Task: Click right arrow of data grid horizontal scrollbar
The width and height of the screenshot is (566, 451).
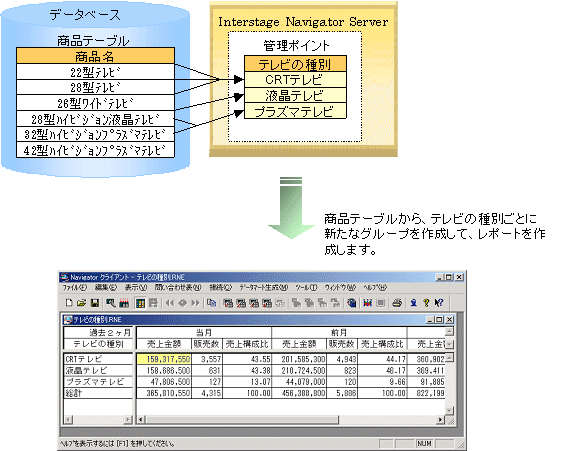Action: [440, 420]
